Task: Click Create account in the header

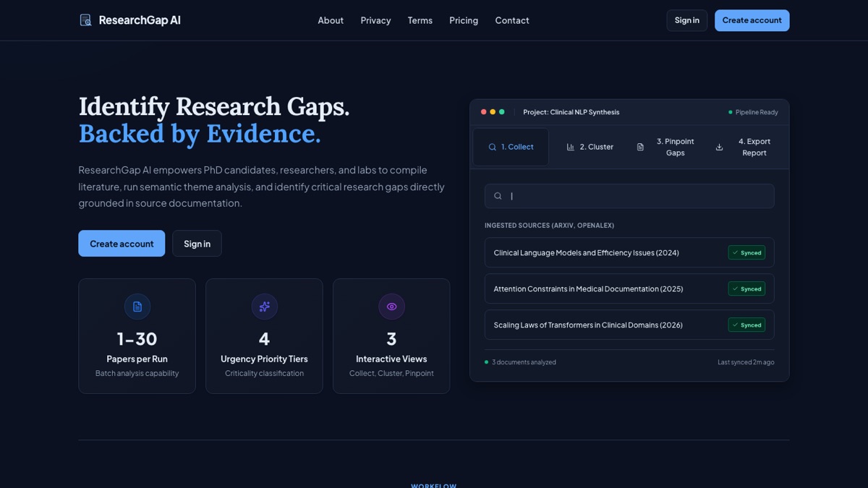Action: 752,20
